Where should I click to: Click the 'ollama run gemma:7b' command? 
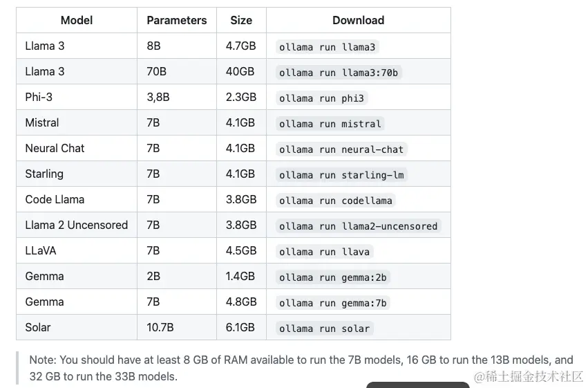tap(332, 303)
